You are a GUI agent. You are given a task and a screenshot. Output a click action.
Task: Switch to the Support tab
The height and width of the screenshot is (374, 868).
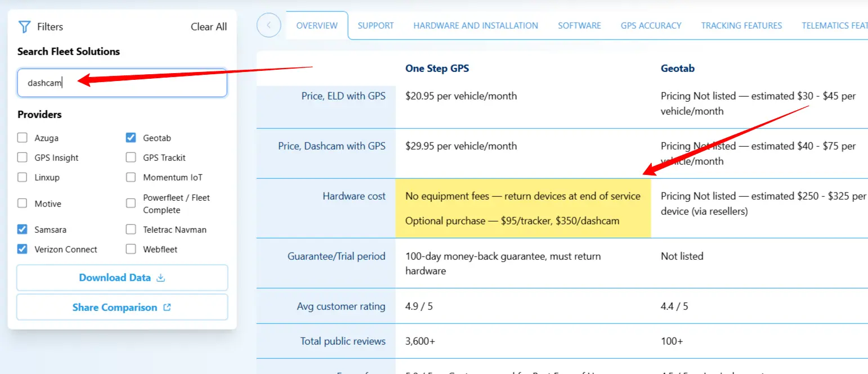(375, 25)
